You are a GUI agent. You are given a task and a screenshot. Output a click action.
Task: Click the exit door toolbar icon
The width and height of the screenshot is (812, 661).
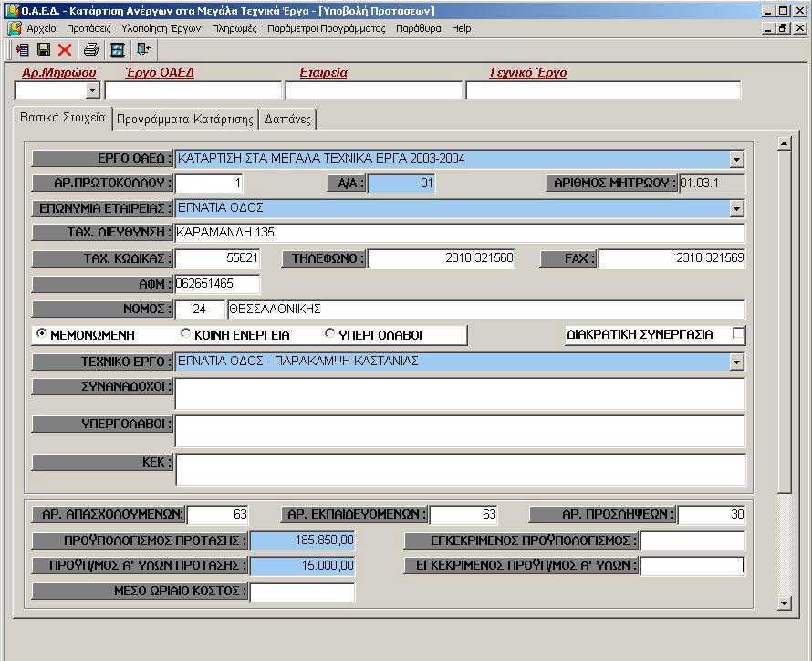click(143, 49)
